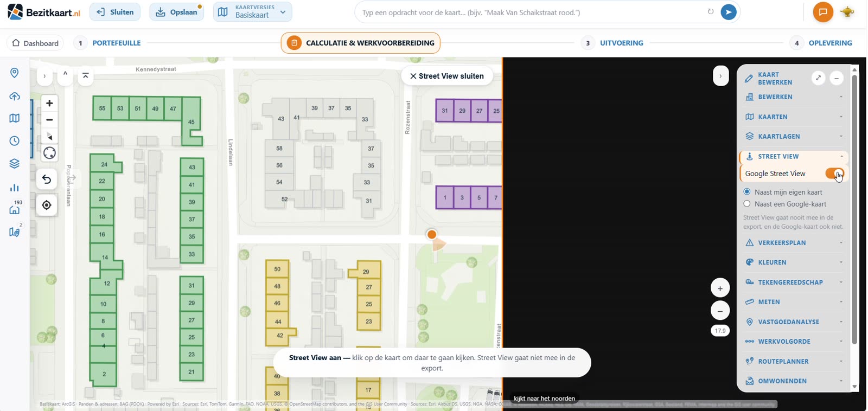The image size is (868, 411).
Task: Send the map command with arrow button
Action: coord(729,12)
